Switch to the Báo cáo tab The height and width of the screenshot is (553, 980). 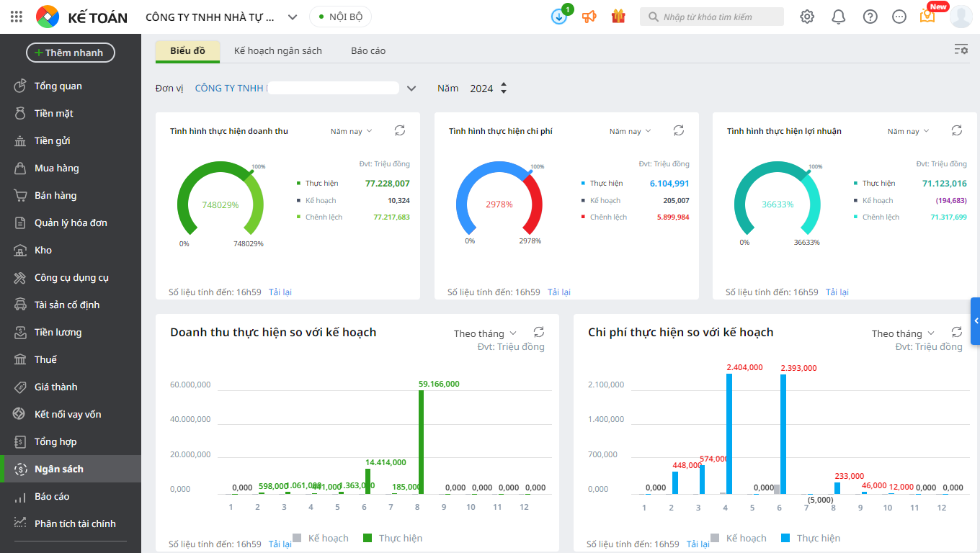pyautogui.click(x=368, y=51)
